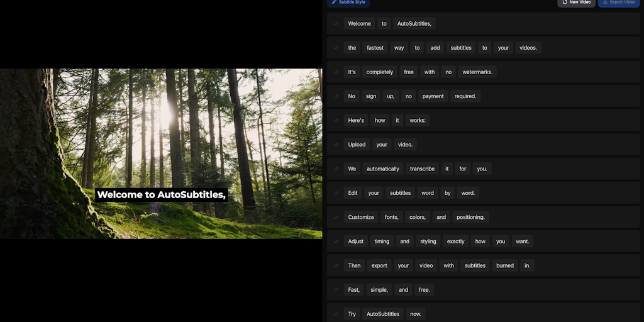Click the word "We"

(352, 169)
